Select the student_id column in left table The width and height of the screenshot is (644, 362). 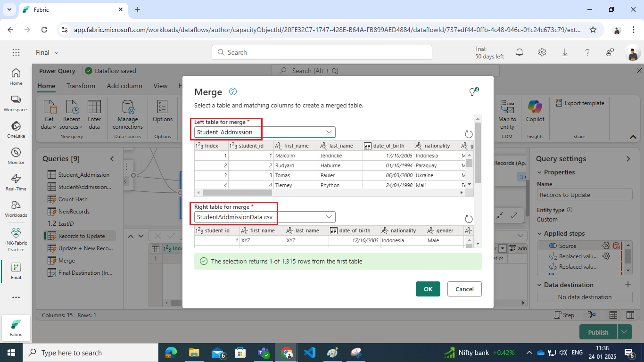tap(250, 146)
